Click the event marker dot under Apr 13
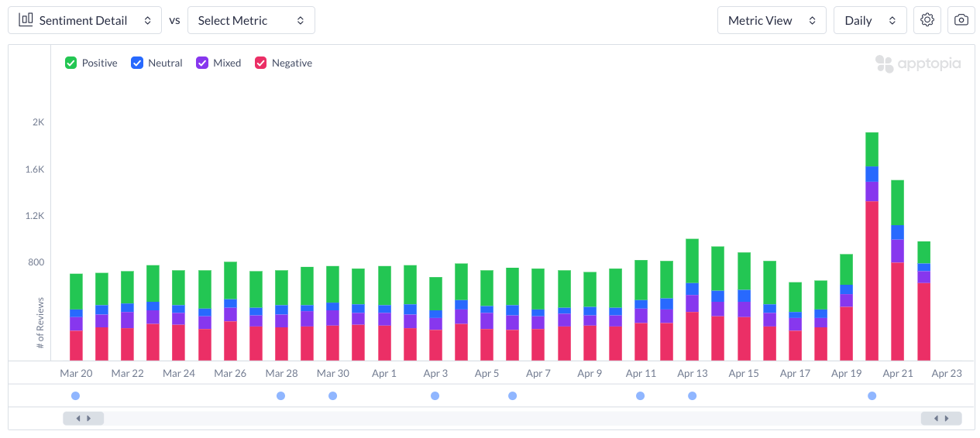This screenshot has height=438, width=980. point(692,395)
